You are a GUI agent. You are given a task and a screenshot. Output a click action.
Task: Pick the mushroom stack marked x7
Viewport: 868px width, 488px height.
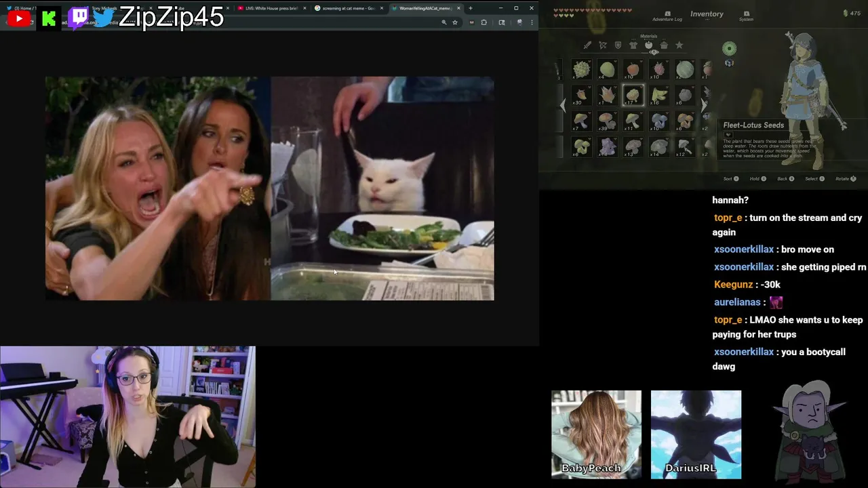[581, 121]
